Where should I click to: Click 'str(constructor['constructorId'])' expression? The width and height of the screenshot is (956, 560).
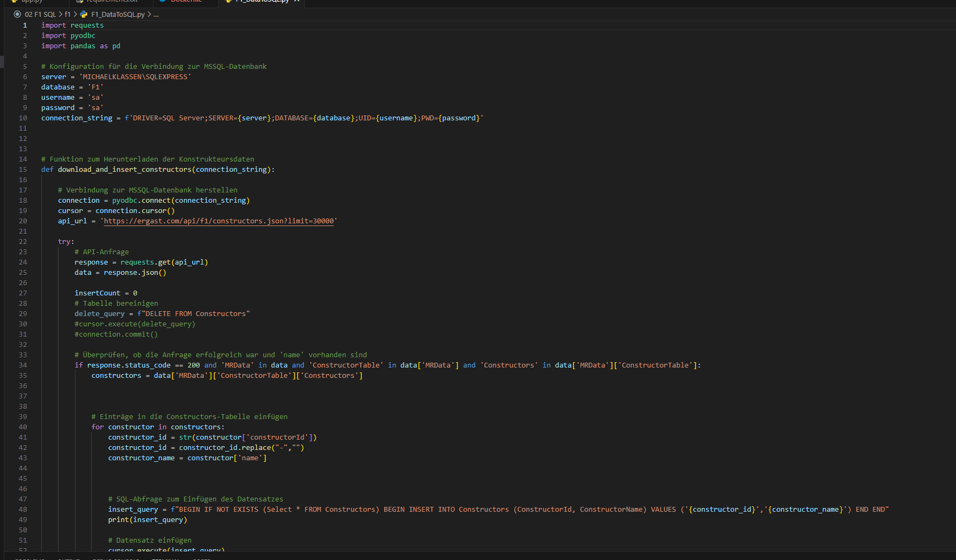click(248, 437)
